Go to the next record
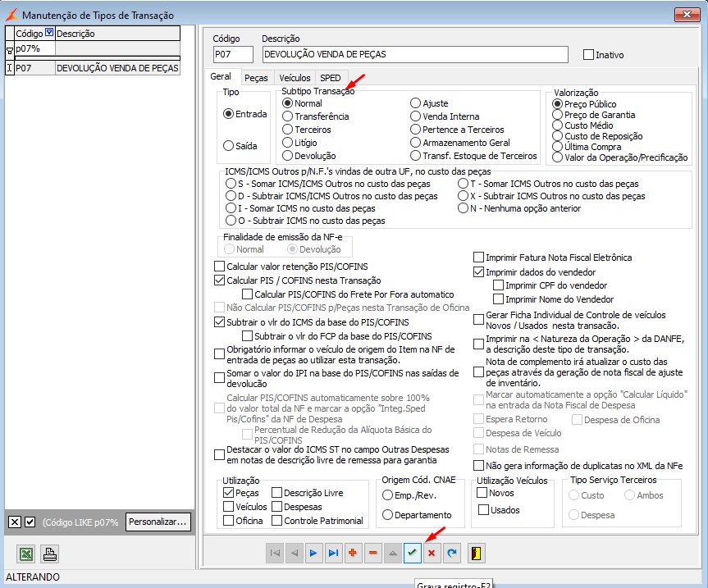This screenshot has width=708, height=588. [x=313, y=553]
